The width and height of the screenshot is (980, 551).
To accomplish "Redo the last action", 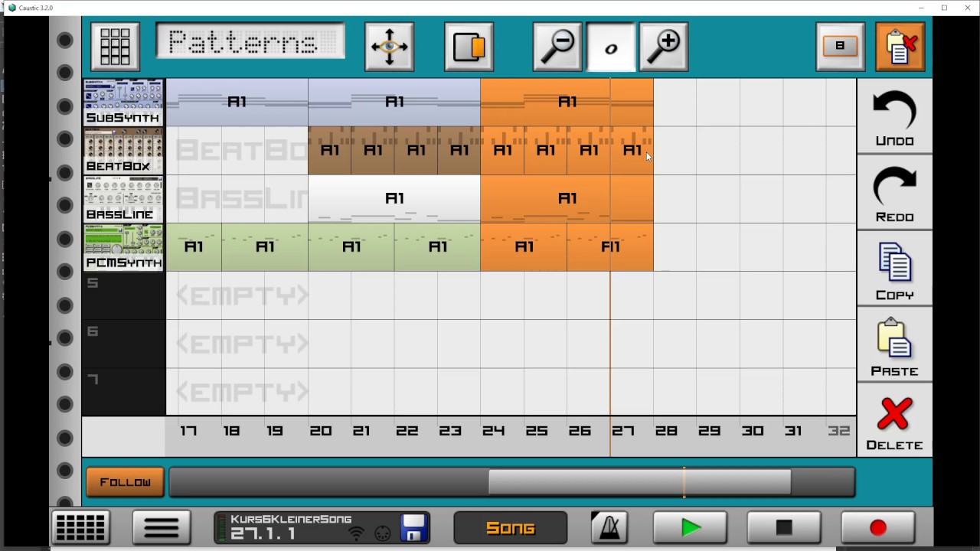I will [x=894, y=193].
